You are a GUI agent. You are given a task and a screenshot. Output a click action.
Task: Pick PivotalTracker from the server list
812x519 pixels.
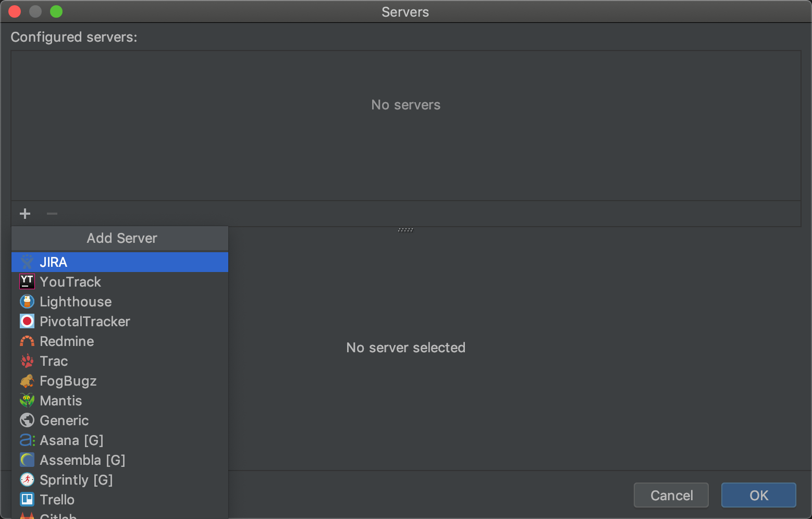[x=85, y=322]
